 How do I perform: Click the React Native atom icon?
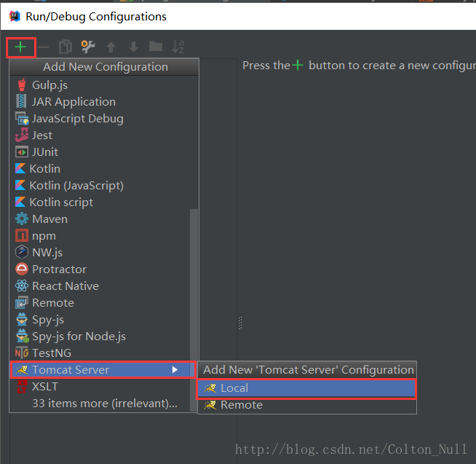click(22, 286)
